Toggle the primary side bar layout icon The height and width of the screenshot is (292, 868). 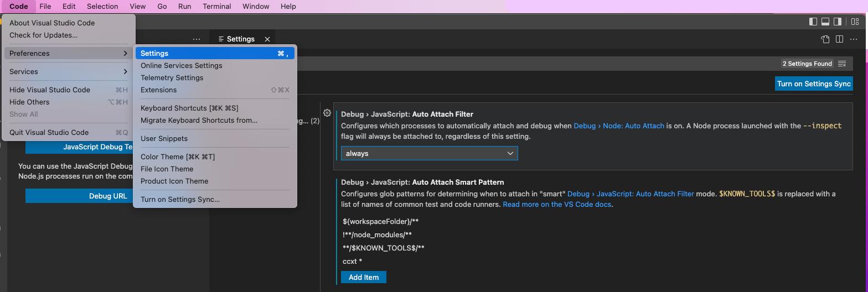pos(813,22)
